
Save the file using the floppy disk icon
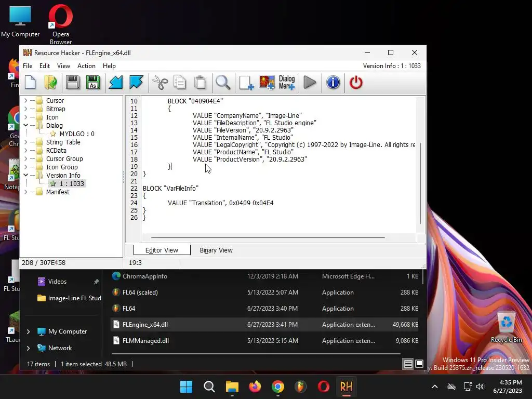click(73, 83)
